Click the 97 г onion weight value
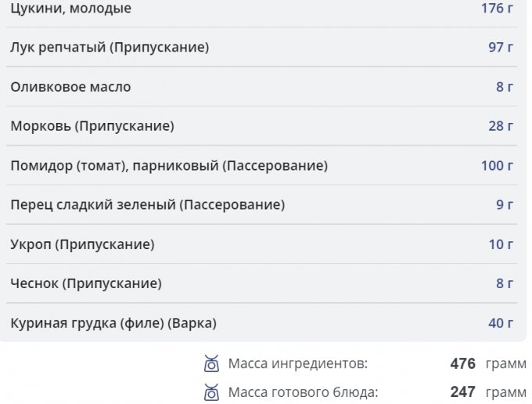Image resolution: width=532 pixels, height=404 pixels. (x=501, y=48)
